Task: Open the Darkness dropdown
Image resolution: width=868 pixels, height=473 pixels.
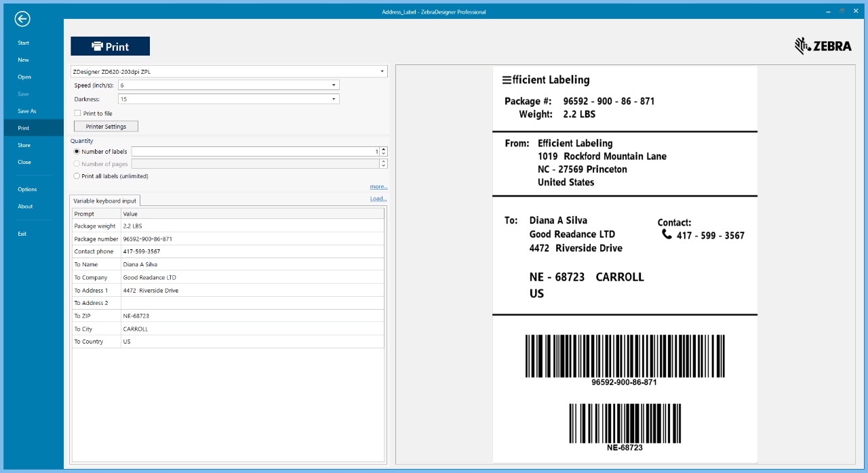Action: 333,98
